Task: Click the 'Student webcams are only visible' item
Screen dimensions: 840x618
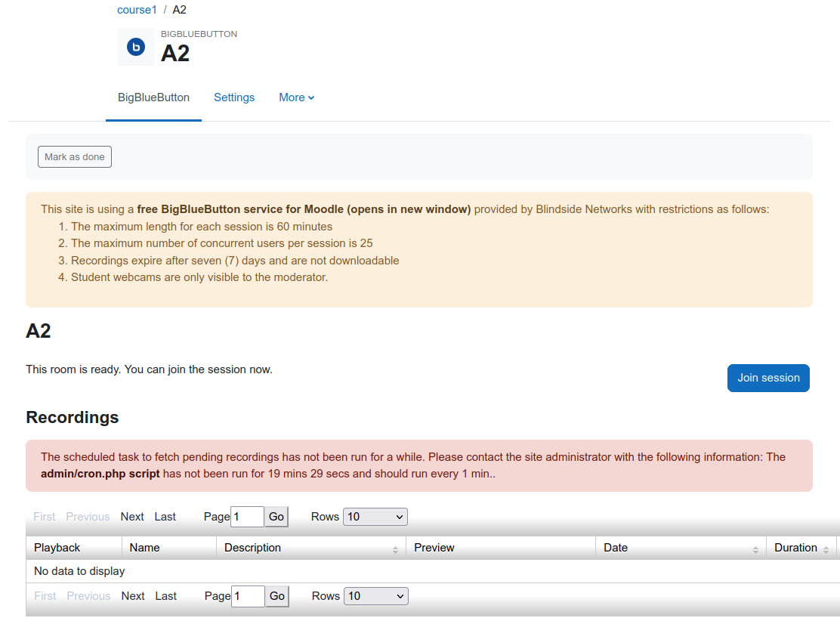Action: click(199, 277)
